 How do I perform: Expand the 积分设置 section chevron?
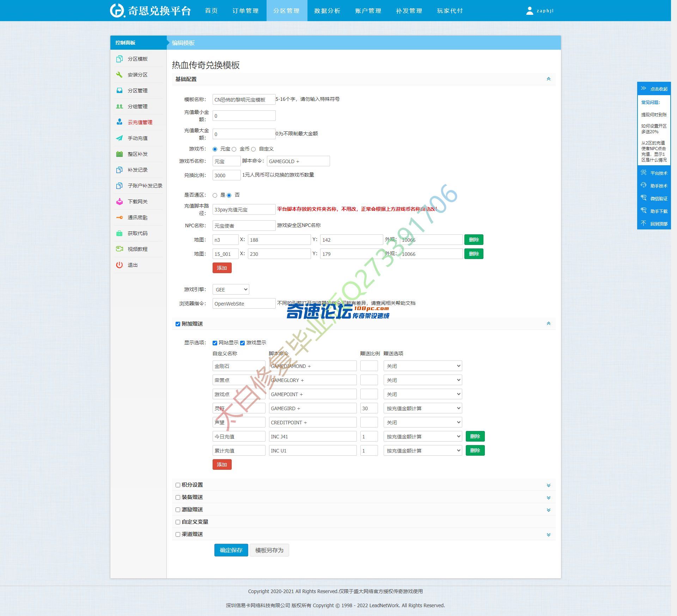(549, 485)
